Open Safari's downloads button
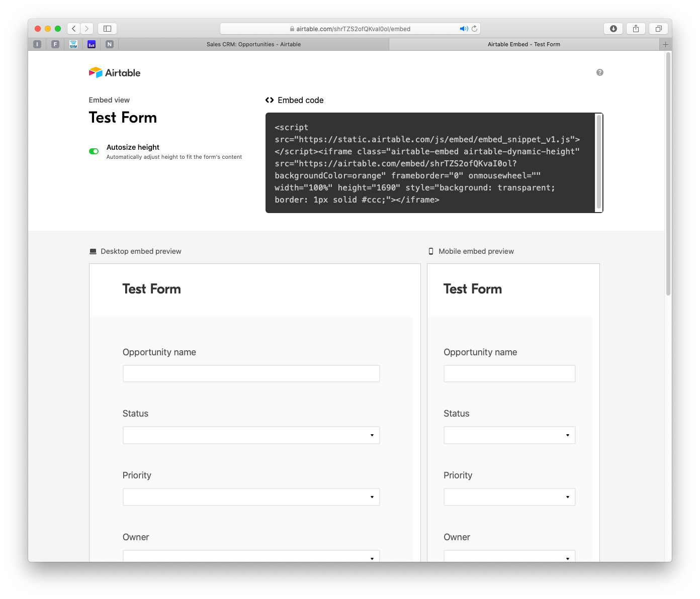 tap(613, 29)
